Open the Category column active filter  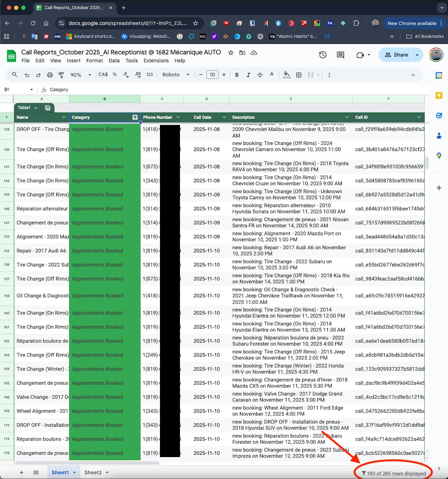pos(135,117)
